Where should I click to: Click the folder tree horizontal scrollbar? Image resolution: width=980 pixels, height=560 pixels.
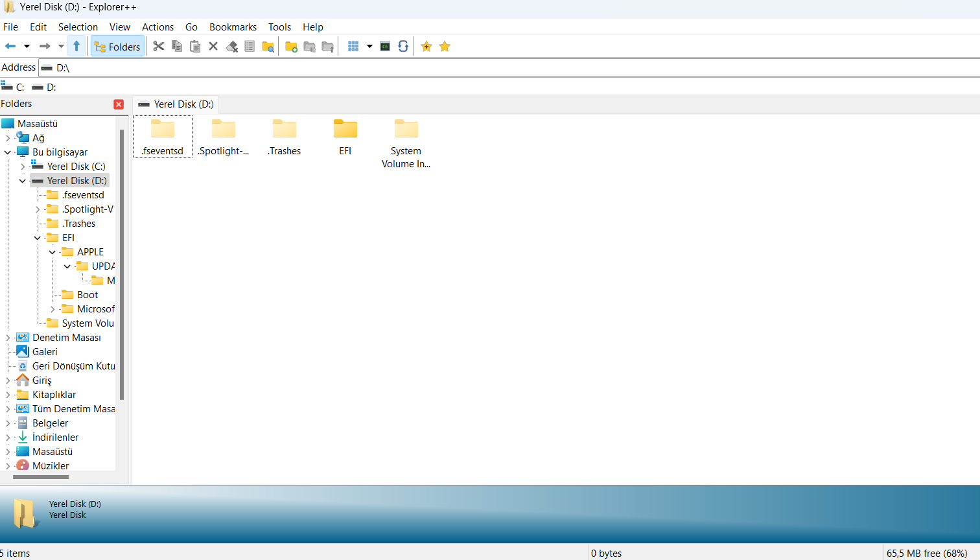pos(40,477)
